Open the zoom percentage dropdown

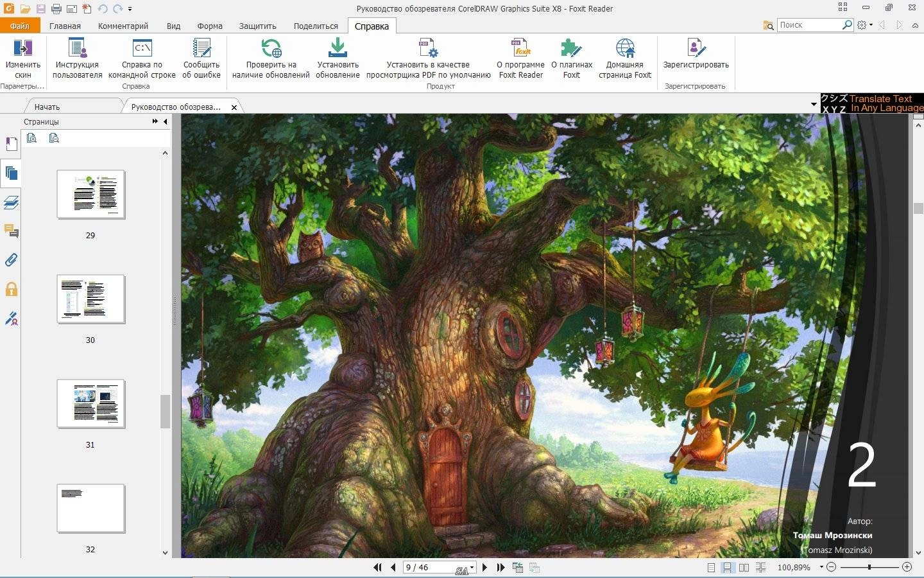tap(820, 568)
